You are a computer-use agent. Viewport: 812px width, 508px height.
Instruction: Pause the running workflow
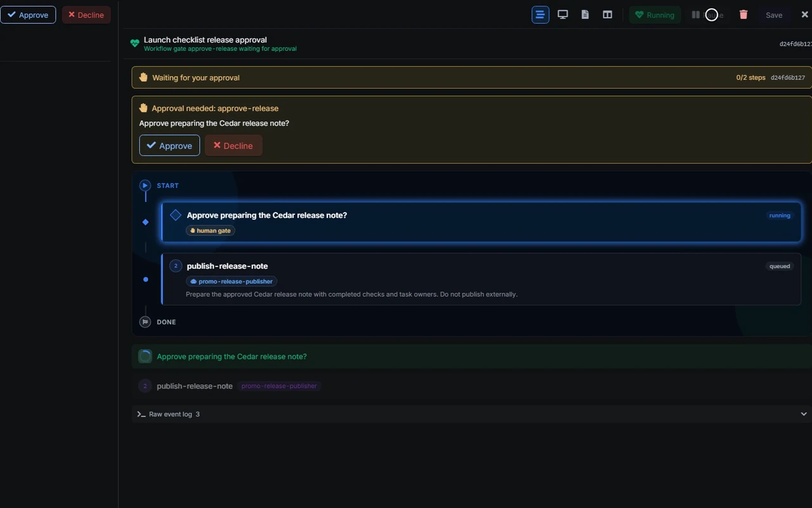pos(707,15)
